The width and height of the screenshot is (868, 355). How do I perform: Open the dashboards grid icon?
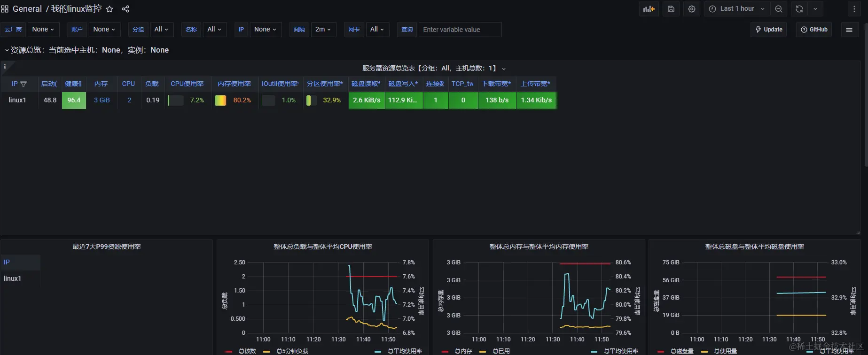coord(5,9)
